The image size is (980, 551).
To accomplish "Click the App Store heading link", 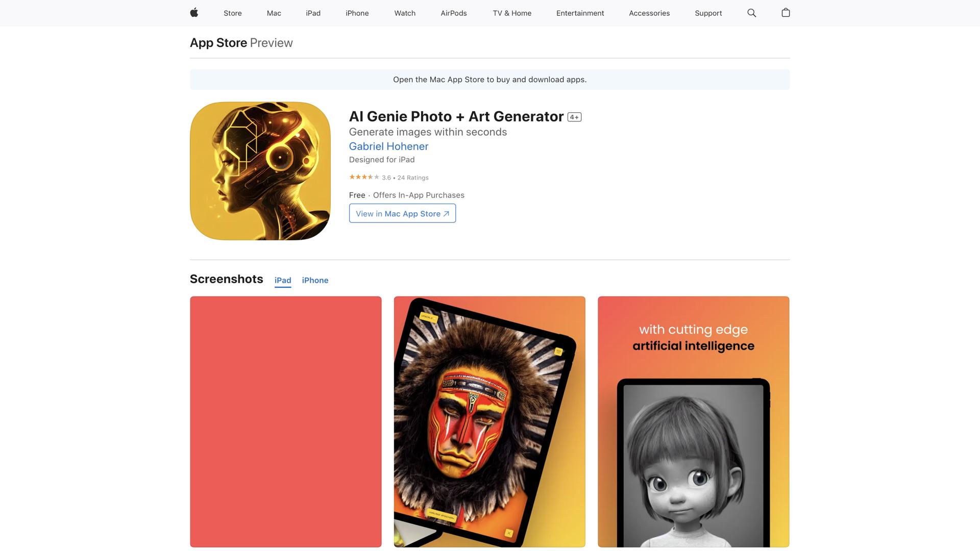I will point(218,43).
